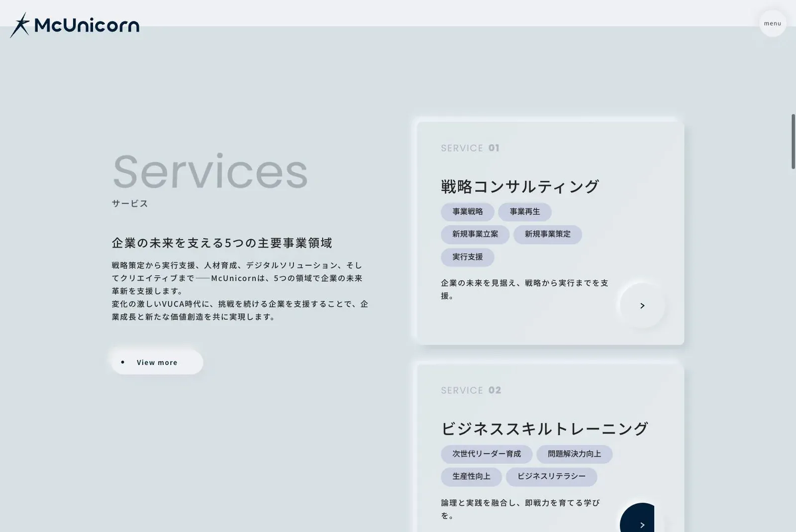The height and width of the screenshot is (532, 796).
Task: Select the 生産性向上 tag
Action: [471, 476]
